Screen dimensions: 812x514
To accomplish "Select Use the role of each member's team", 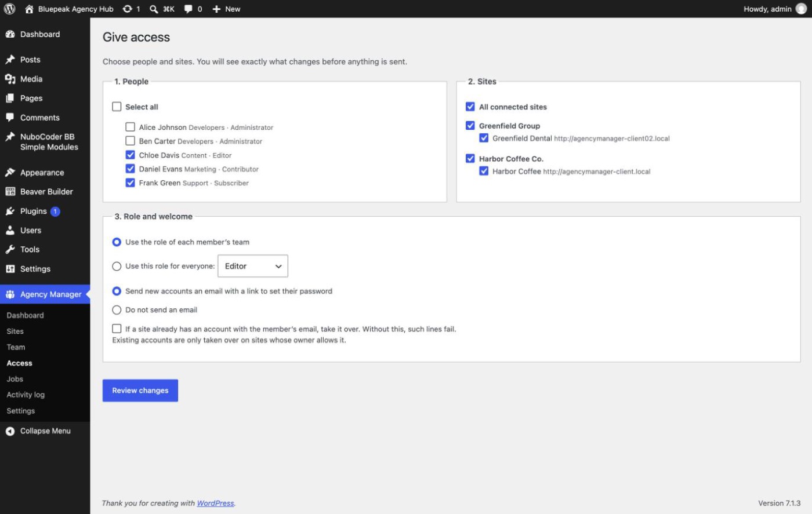I will tap(117, 242).
